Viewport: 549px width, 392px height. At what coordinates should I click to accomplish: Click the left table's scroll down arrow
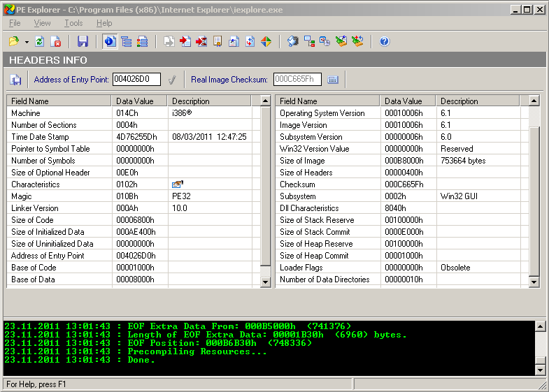[x=266, y=282]
